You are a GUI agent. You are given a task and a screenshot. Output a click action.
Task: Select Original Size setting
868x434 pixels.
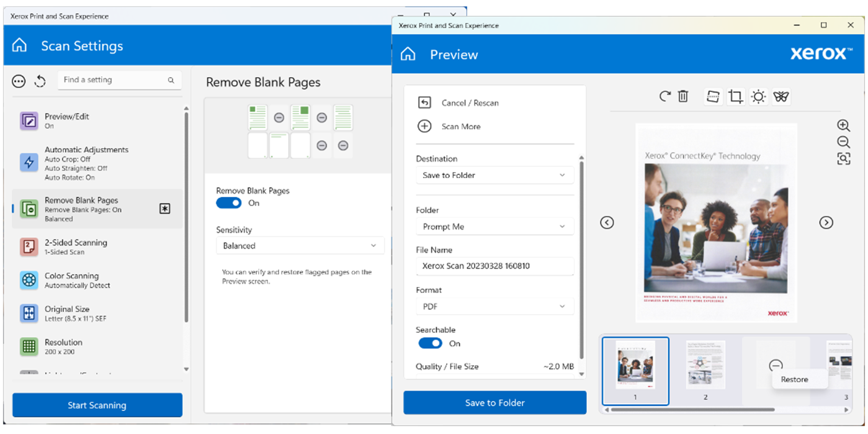(x=97, y=313)
